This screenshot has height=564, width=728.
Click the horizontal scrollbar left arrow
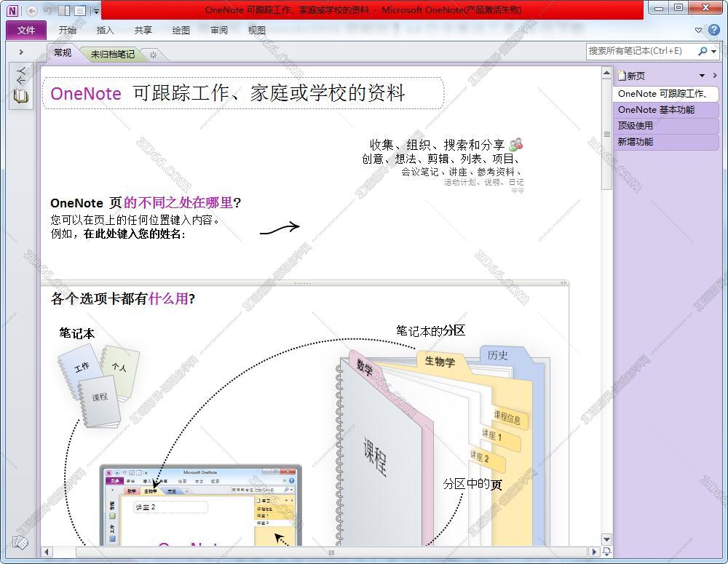pyautogui.click(x=47, y=552)
